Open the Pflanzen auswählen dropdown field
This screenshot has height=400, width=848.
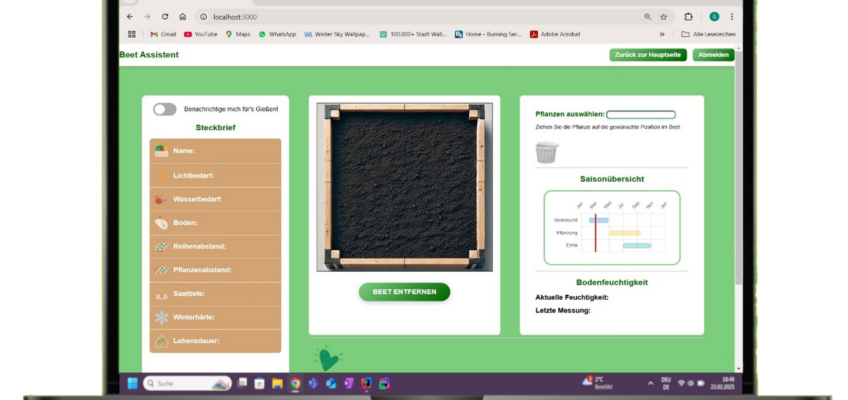click(640, 115)
